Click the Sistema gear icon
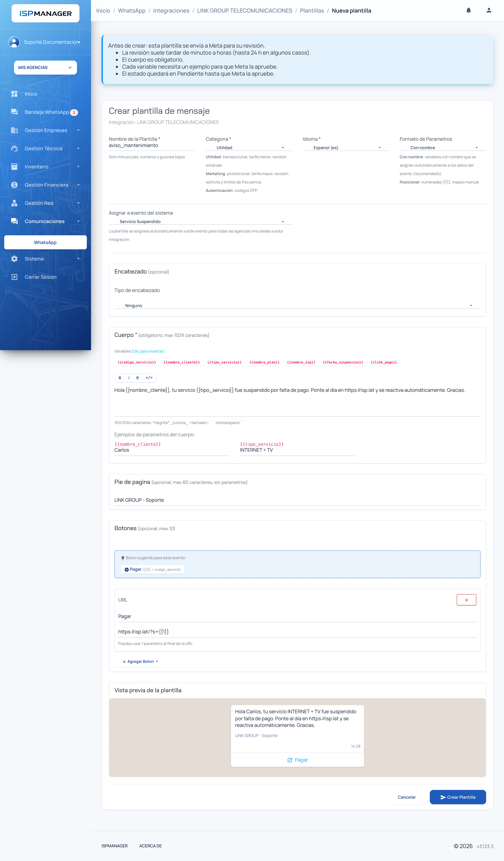Viewport: 504px width, 861px height. point(14,259)
